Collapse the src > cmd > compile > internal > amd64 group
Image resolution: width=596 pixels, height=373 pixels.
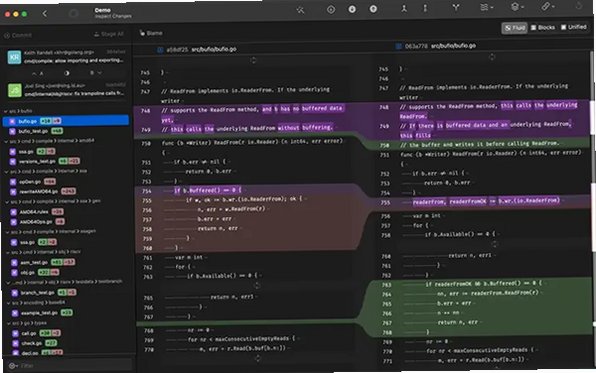(6, 141)
